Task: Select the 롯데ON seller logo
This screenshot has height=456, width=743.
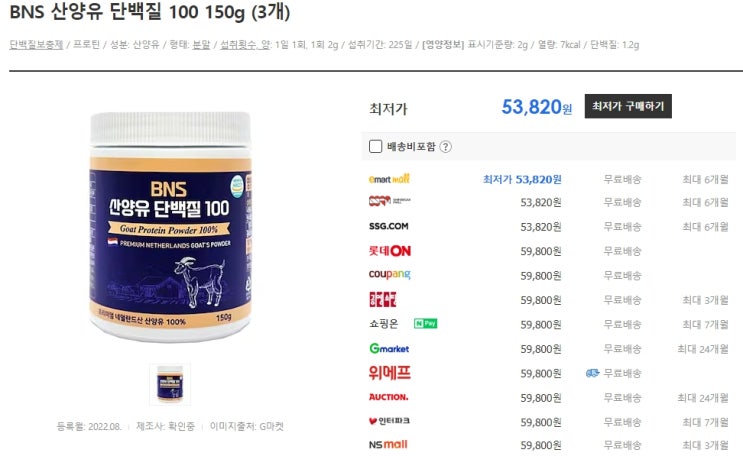Action: [390, 251]
